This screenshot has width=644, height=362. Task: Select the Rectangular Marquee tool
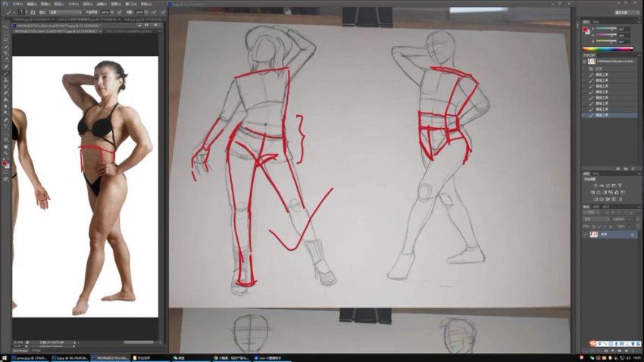pos(6,33)
